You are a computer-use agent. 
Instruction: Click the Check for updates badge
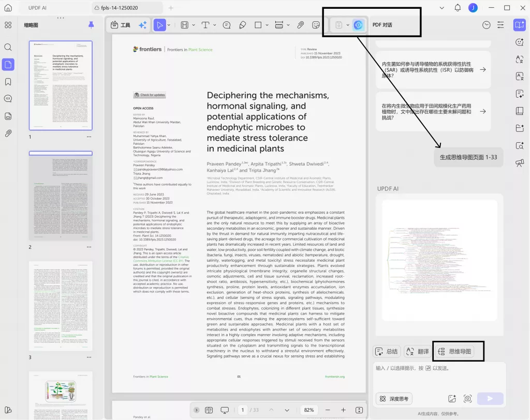point(150,95)
